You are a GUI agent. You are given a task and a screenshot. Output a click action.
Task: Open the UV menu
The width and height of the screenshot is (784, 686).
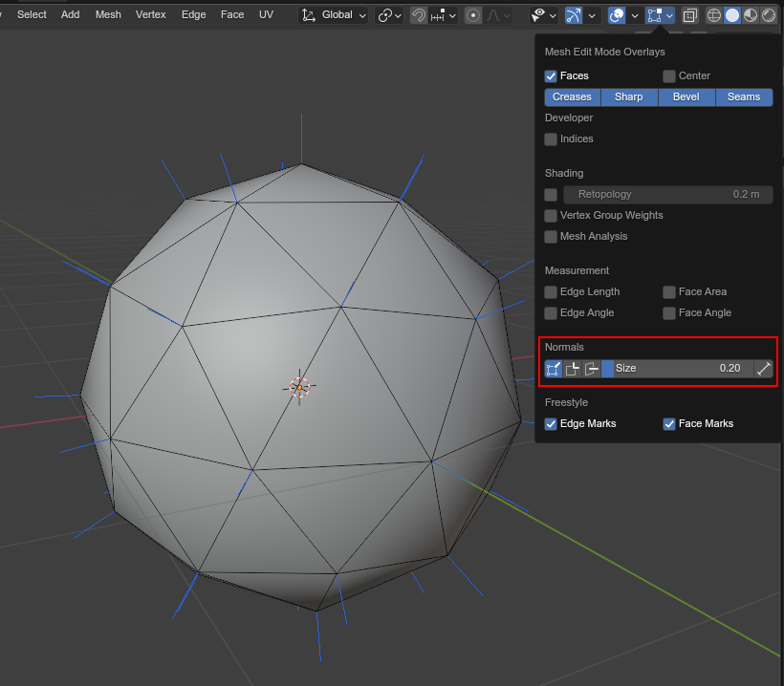click(x=266, y=15)
